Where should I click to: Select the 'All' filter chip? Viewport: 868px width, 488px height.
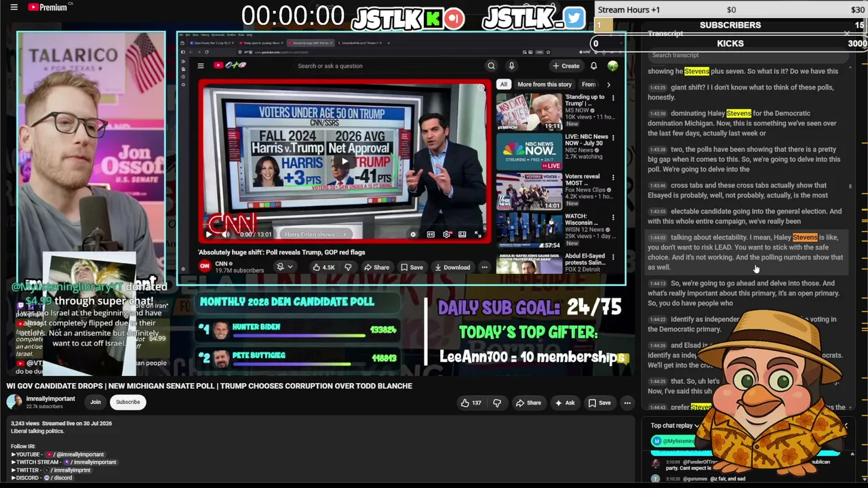point(503,84)
